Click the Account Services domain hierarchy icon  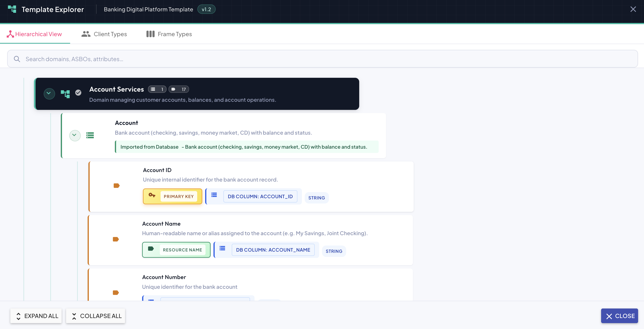coord(65,94)
